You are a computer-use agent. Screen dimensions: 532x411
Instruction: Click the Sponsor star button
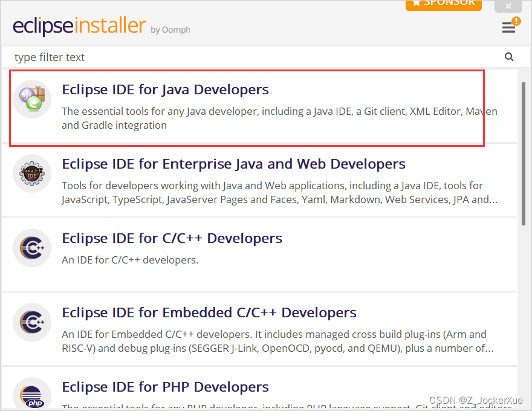click(444, 4)
